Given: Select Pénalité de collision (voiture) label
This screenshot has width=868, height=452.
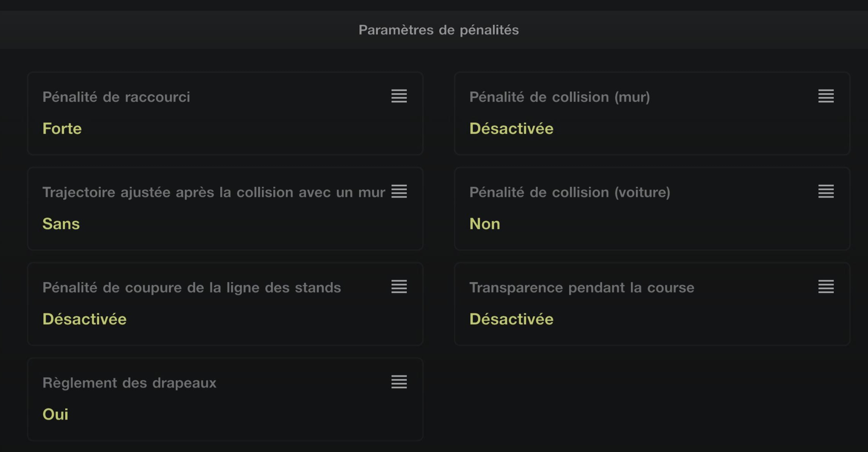Looking at the screenshot, I should coord(570,192).
